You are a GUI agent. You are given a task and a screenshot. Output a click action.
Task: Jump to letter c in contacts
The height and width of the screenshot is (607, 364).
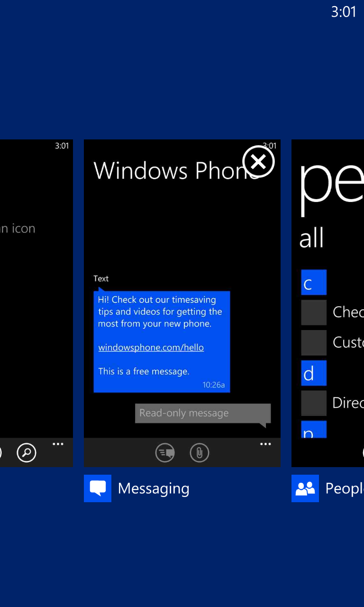coord(314,283)
